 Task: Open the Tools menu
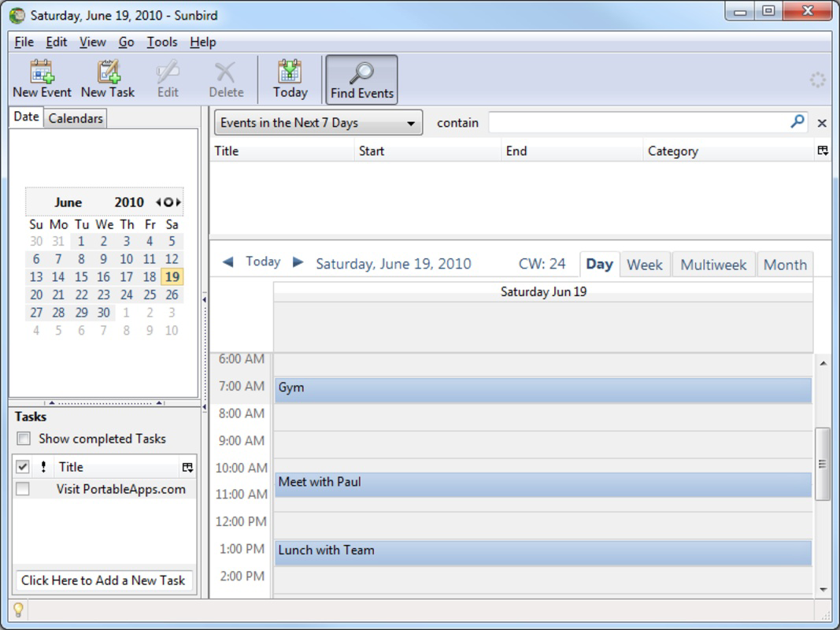[x=162, y=43]
